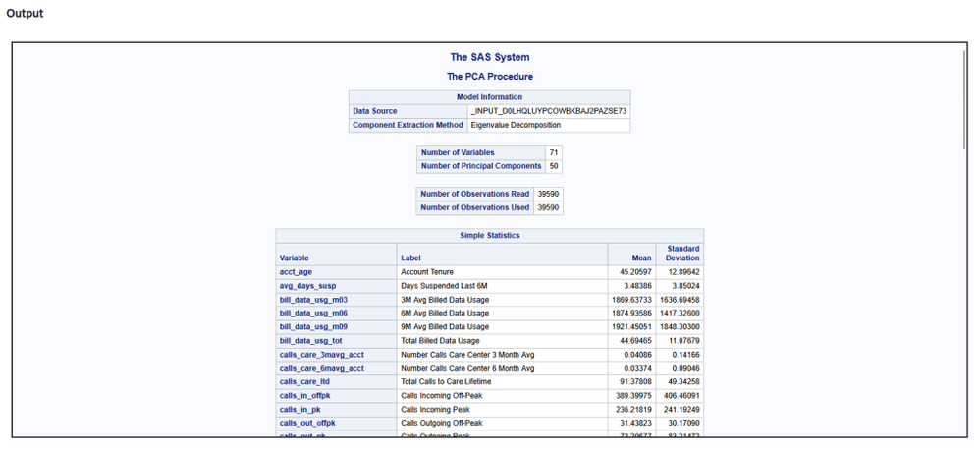This screenshot has width=980, height=459.
Task: Select mean value 31.43823
Action: [636, 424]
